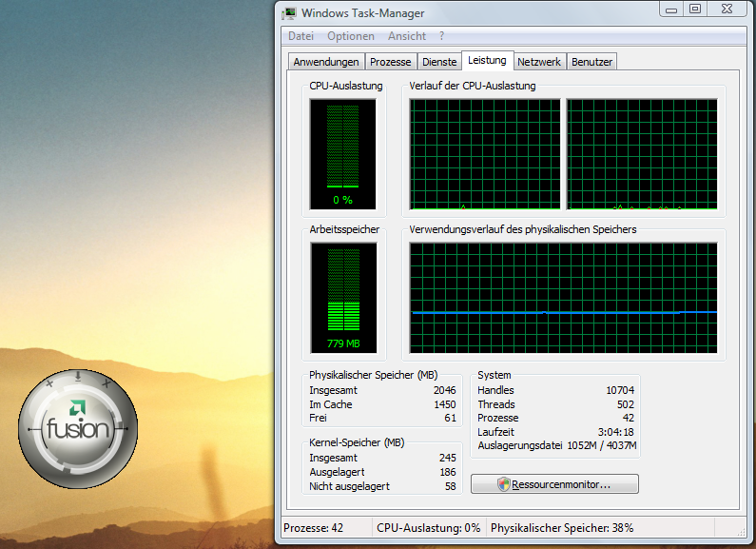The height and width of the screenshot is (549, 756).
Task: Click the 'Auslagerungsdatei' label
Action: point(520,445)
